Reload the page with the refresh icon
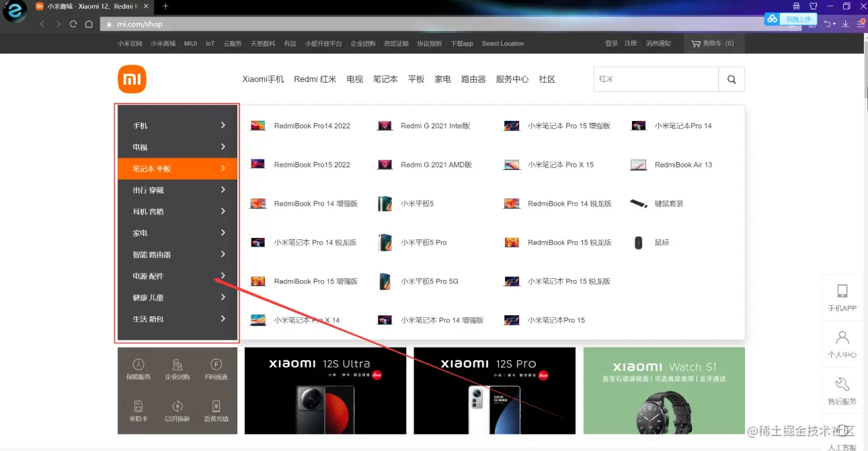Screen dimensions: 868x451 click(x=73, y=24)
